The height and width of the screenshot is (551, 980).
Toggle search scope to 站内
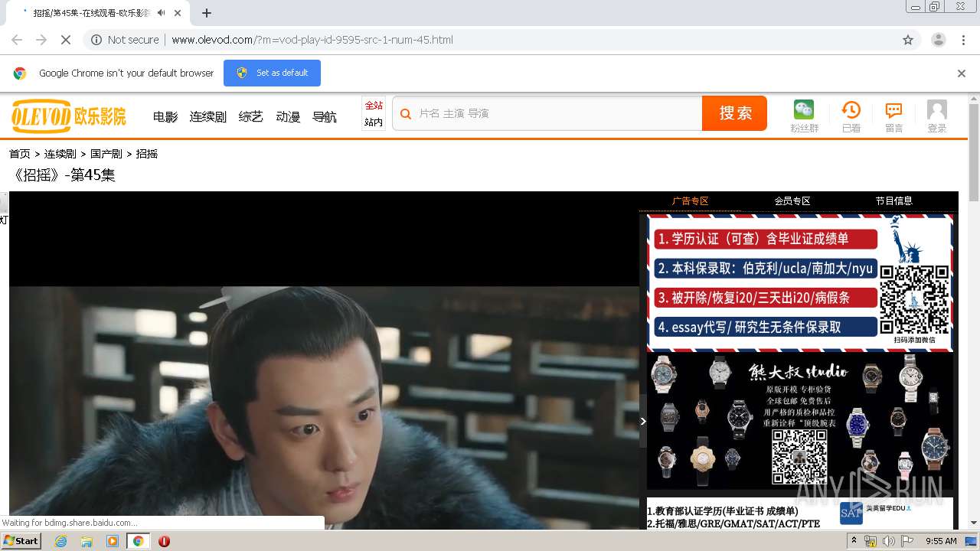point(374,122)
